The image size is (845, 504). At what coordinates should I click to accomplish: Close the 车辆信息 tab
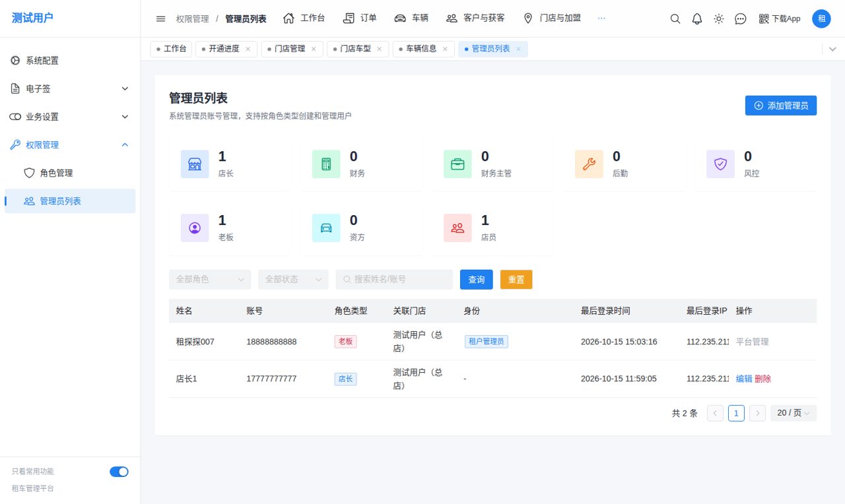click(445, 49)
